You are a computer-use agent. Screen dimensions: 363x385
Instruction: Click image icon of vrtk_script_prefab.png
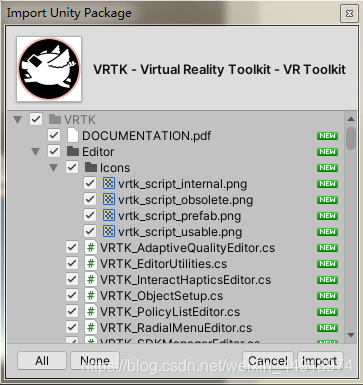(x=109, y=215)
